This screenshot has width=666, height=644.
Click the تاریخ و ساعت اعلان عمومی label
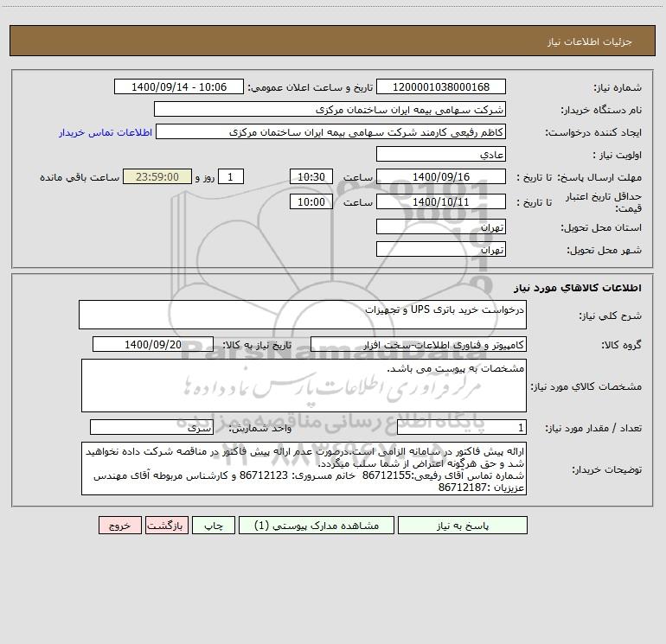click(311, 88)
